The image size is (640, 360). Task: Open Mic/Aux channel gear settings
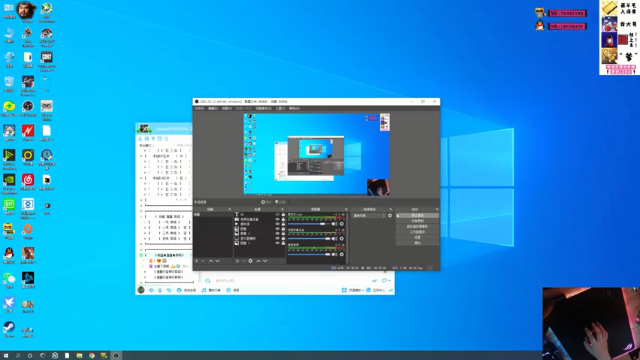(x=342, y=224)
